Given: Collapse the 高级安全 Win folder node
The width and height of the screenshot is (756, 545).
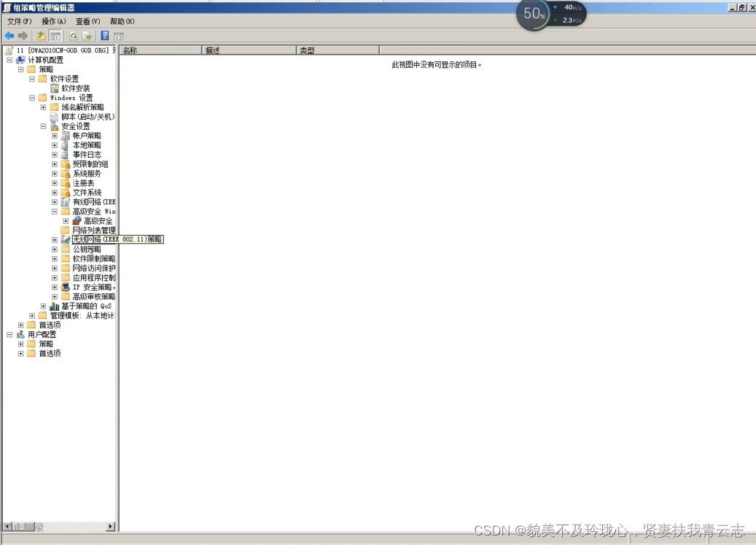Looking at the screenshot, I should (x=55, y=212).
